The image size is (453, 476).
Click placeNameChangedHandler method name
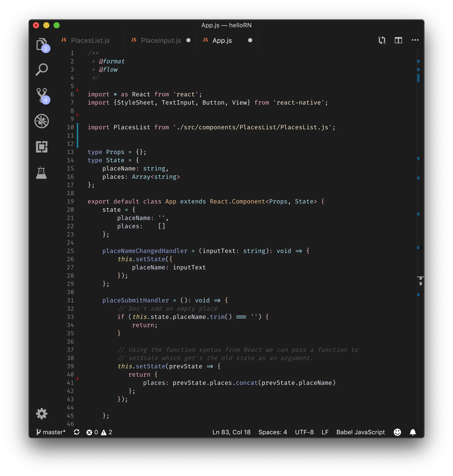click(x=145, y=251)
